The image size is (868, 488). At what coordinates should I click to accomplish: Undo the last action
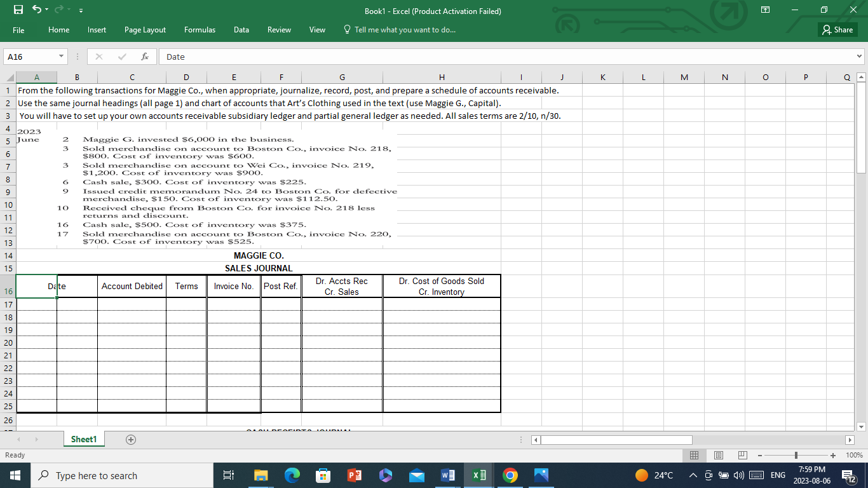[36, 10]
